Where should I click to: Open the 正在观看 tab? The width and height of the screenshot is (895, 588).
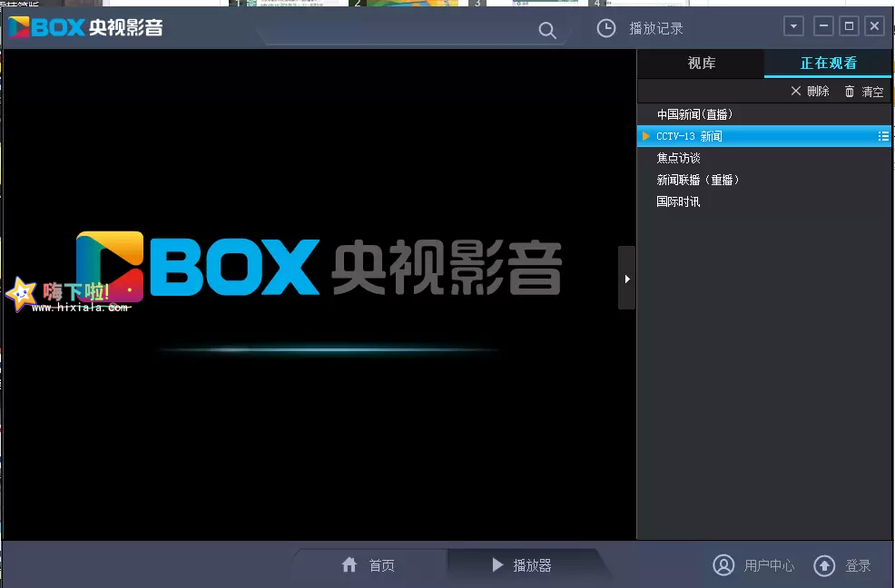[x=829, y=64]
